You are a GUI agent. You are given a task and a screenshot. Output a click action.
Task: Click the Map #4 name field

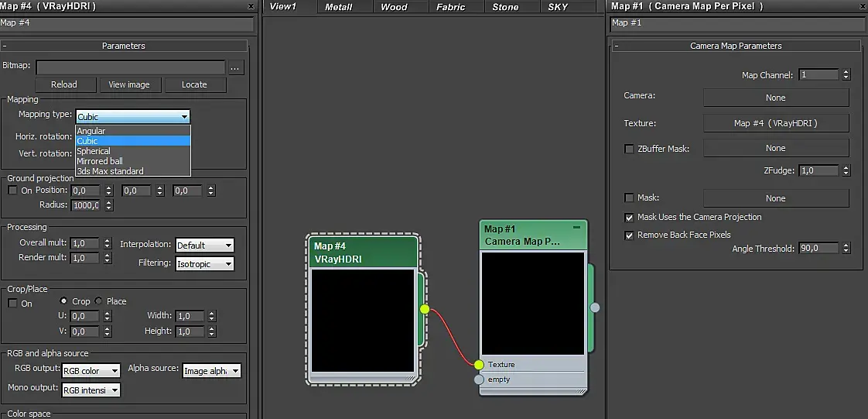pyautogui.click(x=127, y=23)
